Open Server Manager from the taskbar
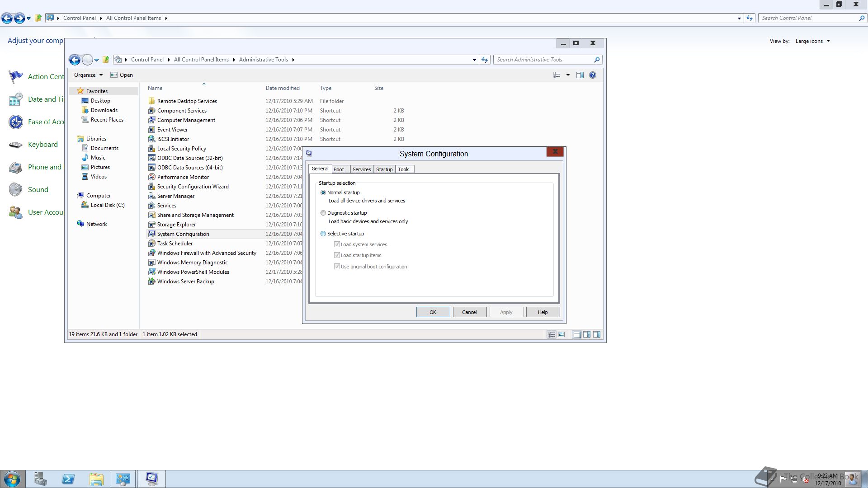 click(x=40, y=479)
